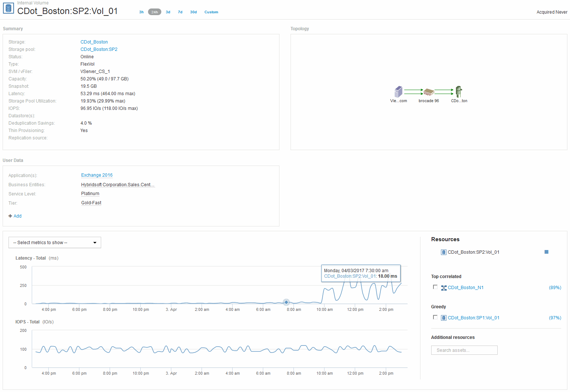
Task: Click the volume icon beside CDot_Boston:SP1:Vol_01
Action: [x=444, y=318]
